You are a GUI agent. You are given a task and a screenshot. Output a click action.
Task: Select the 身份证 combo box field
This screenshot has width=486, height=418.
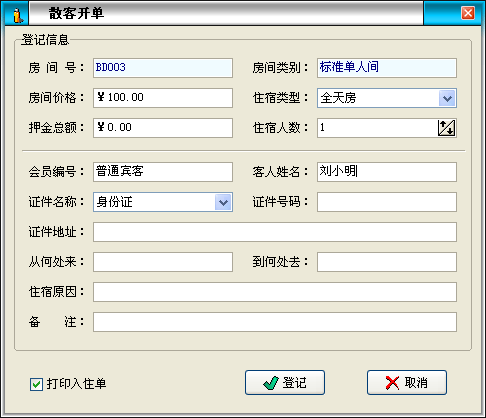pyautogui.click(x=163, y=202)
